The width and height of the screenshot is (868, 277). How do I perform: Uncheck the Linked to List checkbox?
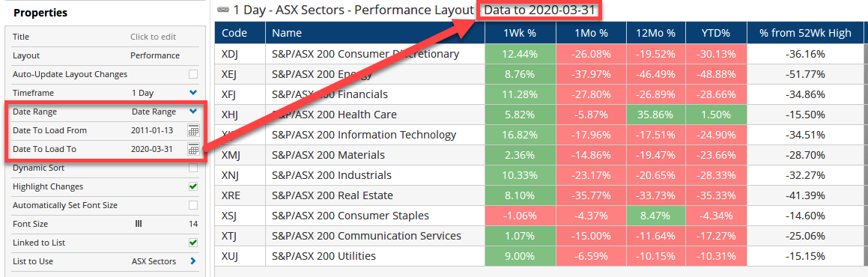tap(192, 243)
